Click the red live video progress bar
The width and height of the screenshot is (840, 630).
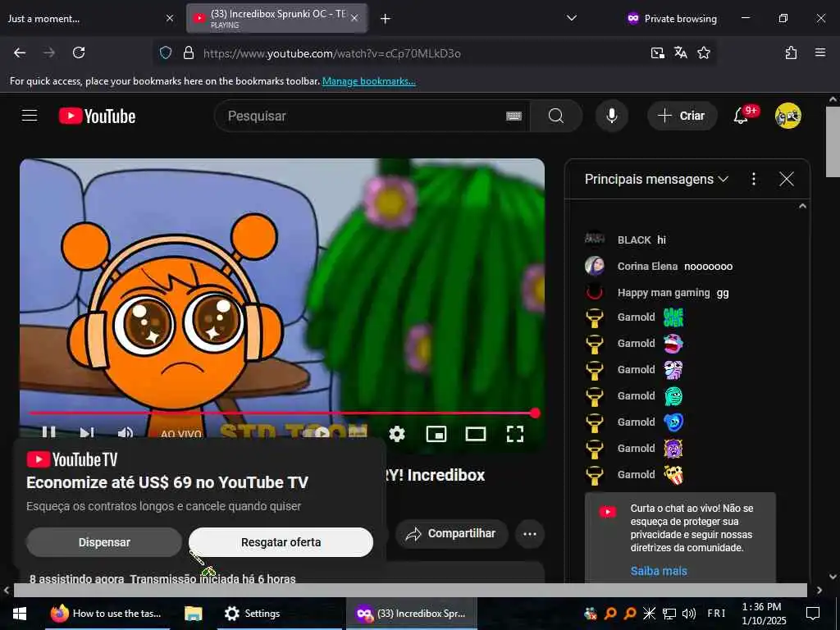pos(282,413)
